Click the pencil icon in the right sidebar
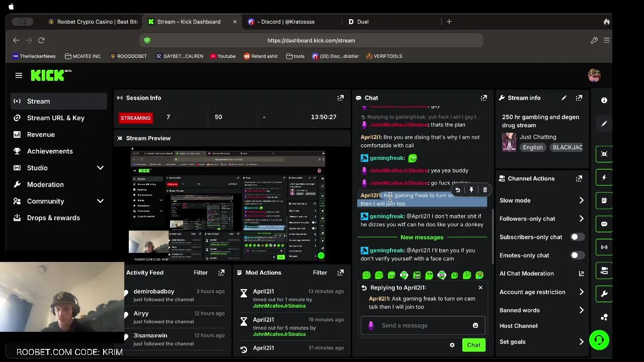 tap(604, 124)
